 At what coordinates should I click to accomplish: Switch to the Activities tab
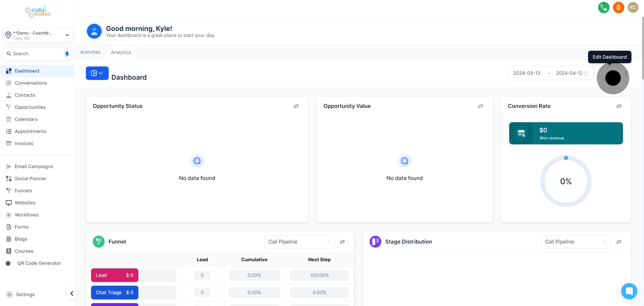[x=90, y=52]
